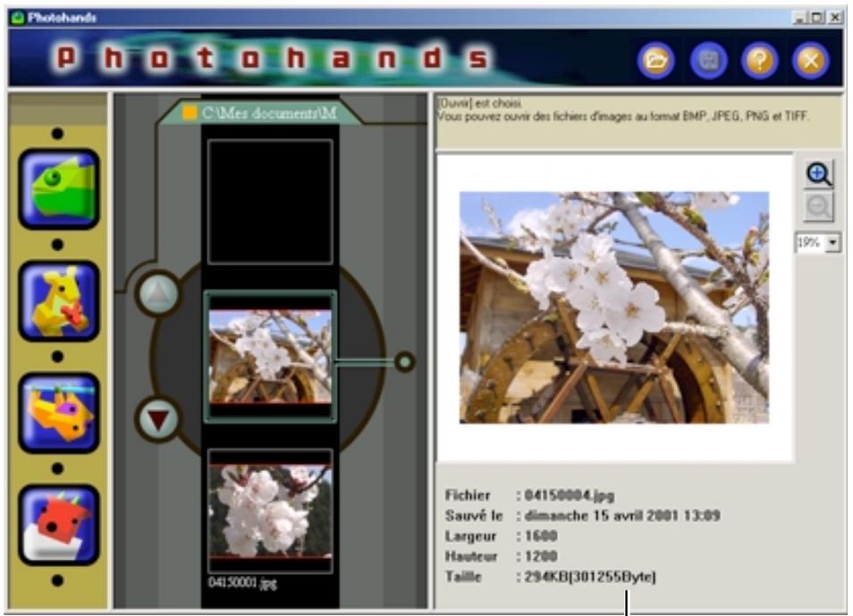Select the green chameleon tool icon

coord(59,189)
